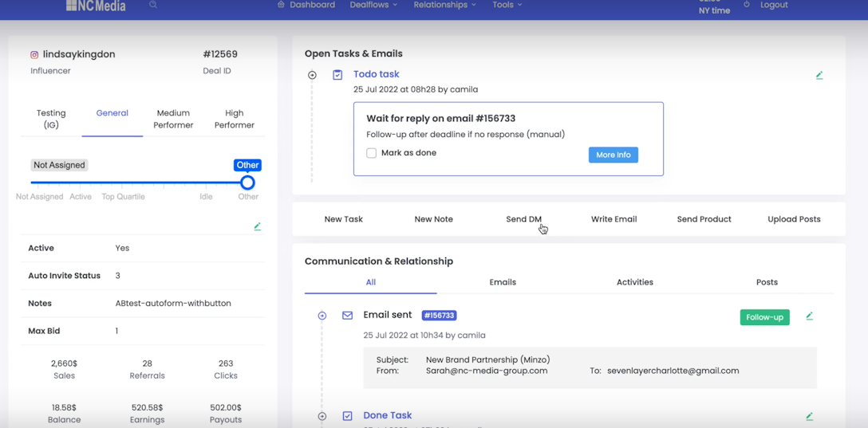Screen dimensions: 868x428
Task: Click the status slider handle at Other
Action: (x=247, y=183)
